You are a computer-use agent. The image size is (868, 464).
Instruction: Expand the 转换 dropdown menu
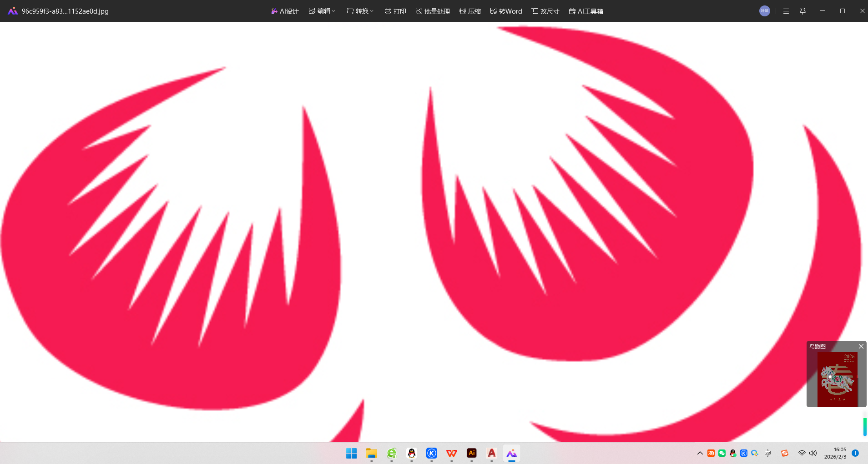pyautogui.click(x=360, y=11)
